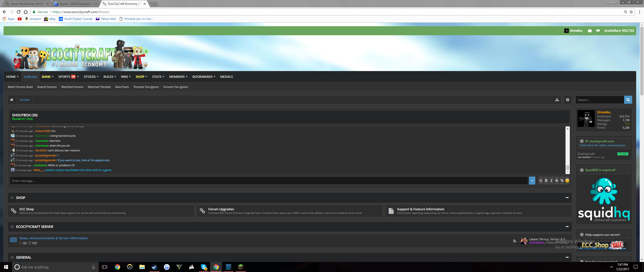Collapse the SHOP category
Viewport: 644px width, 272px height.
coord(567,198)
